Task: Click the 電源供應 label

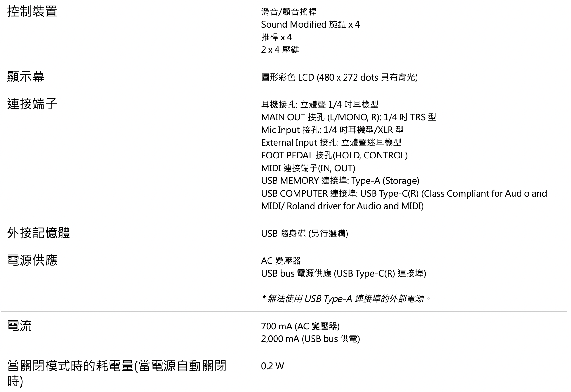Action: [32, 260]
